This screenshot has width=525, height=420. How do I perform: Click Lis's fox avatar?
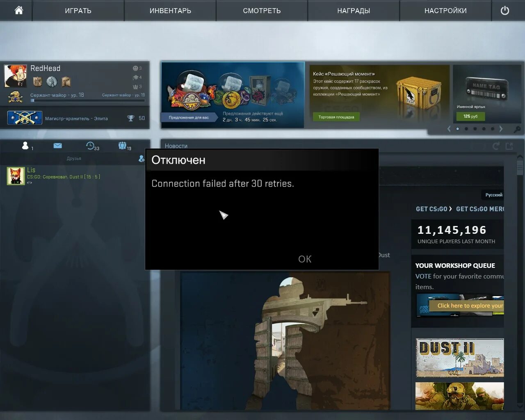(16, 176)
